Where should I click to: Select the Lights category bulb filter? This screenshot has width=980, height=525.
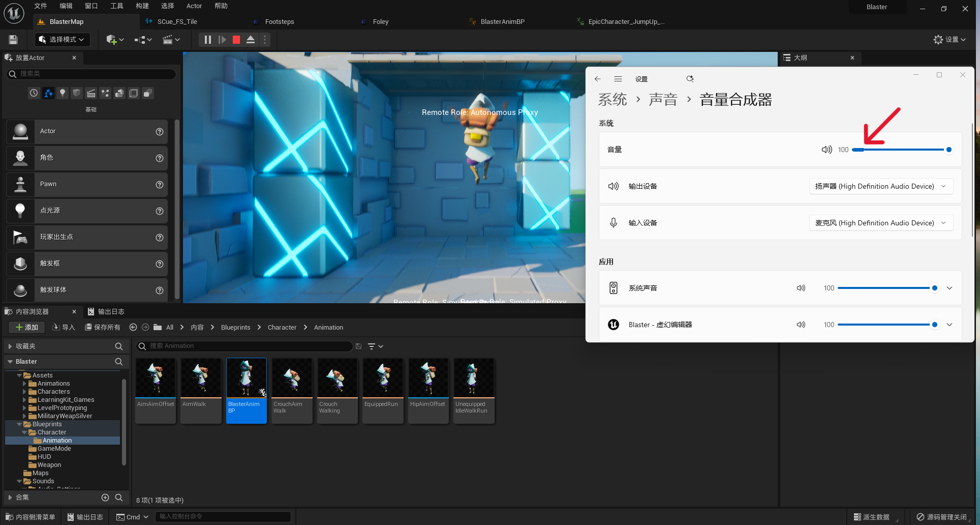pos(63,93)
